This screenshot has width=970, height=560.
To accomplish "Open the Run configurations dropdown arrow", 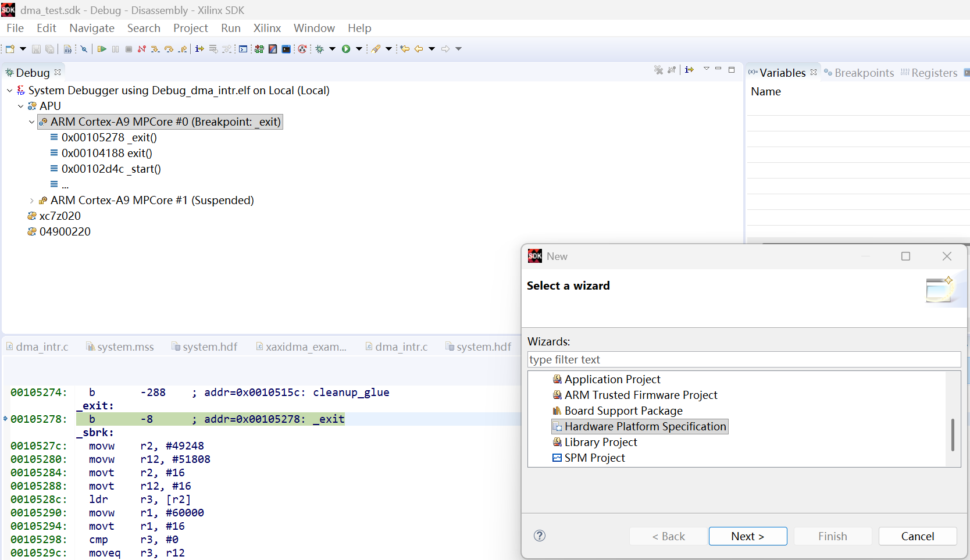I will coord(359,49).
